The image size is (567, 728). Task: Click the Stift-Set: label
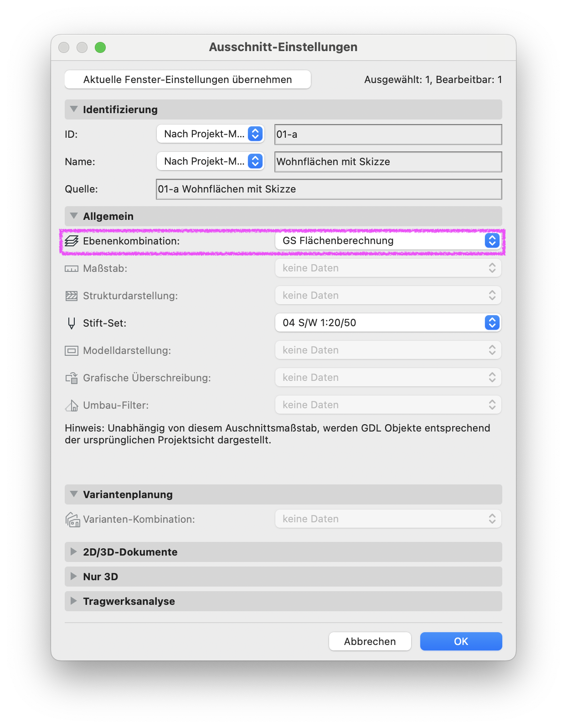point(105,323)
